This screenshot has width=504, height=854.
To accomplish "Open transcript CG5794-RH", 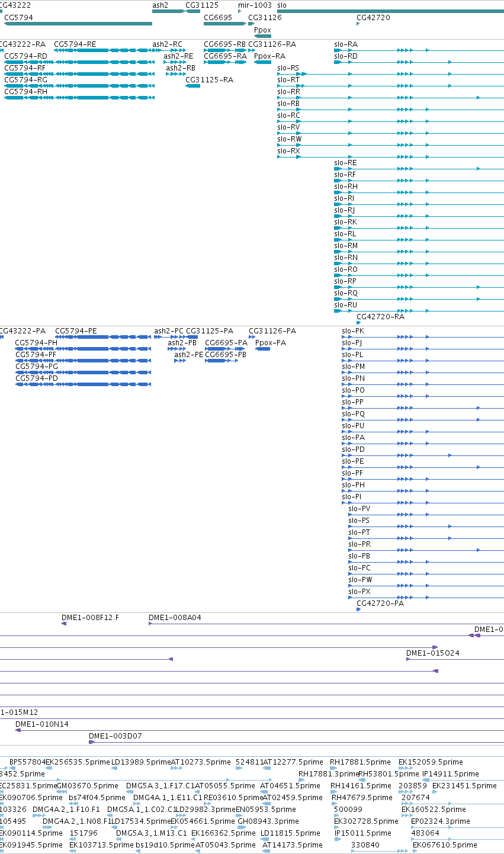I will point(25,92).
